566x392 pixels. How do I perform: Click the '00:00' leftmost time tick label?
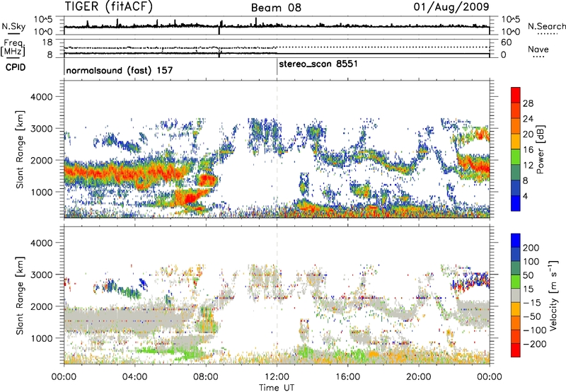click(x=64, y=377)
